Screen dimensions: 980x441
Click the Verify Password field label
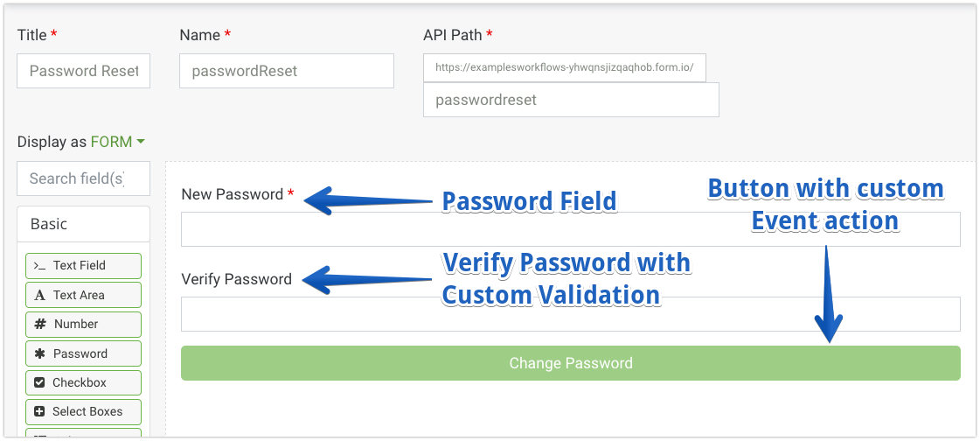coord(236,279)
